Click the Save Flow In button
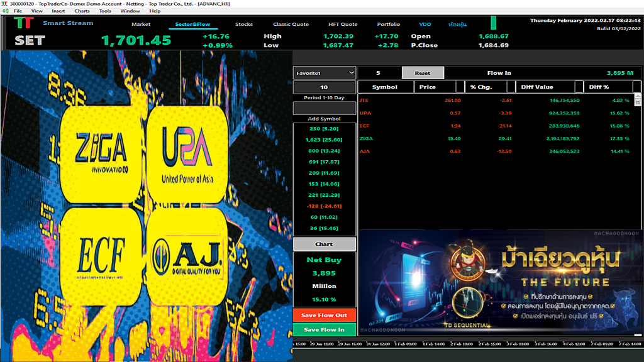The width and height of the screenshot is (644, 362). [324, 329]
